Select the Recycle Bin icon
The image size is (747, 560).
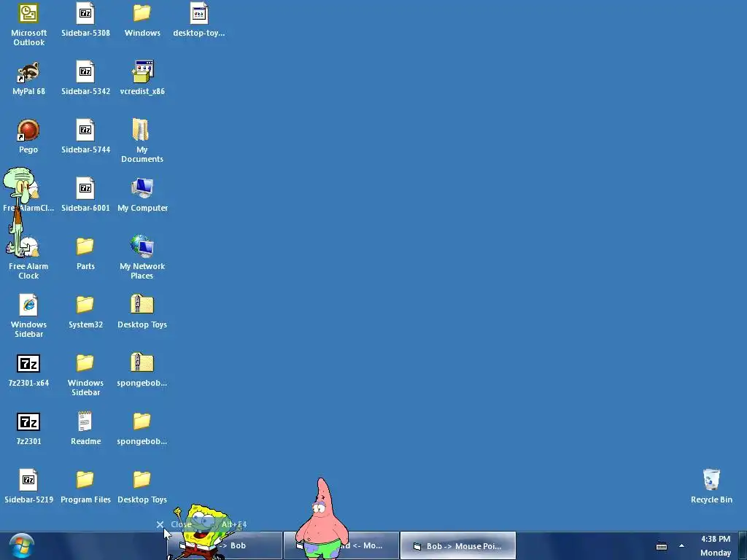(x=711, y=480)
